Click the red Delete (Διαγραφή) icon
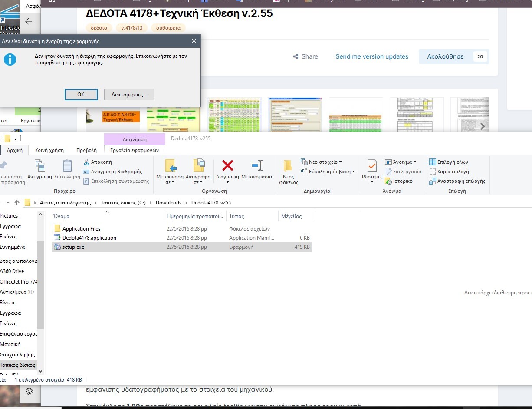This screenshot has height=409, width=532. coord(228,165)
